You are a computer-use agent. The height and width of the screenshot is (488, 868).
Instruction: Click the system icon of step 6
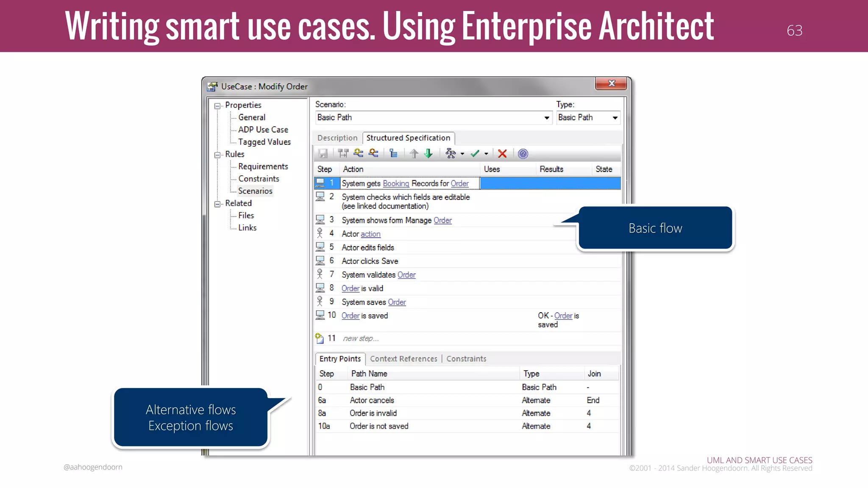(320, 261)
